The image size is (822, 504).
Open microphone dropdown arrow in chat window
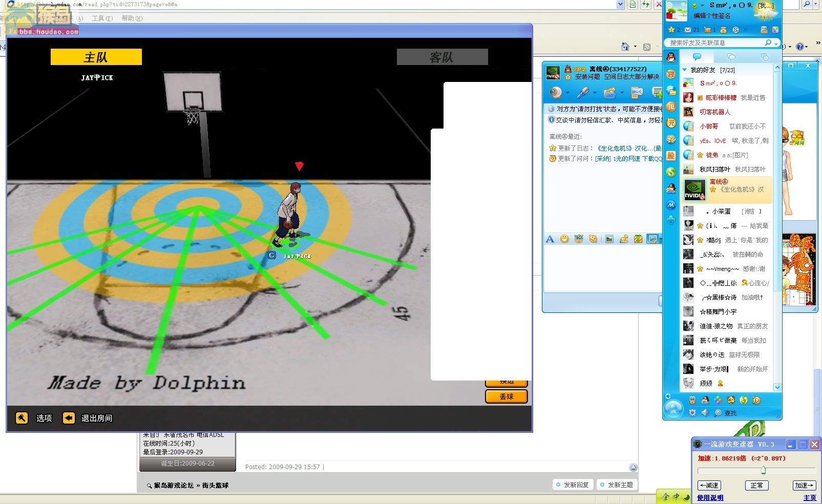pos(595,93)
